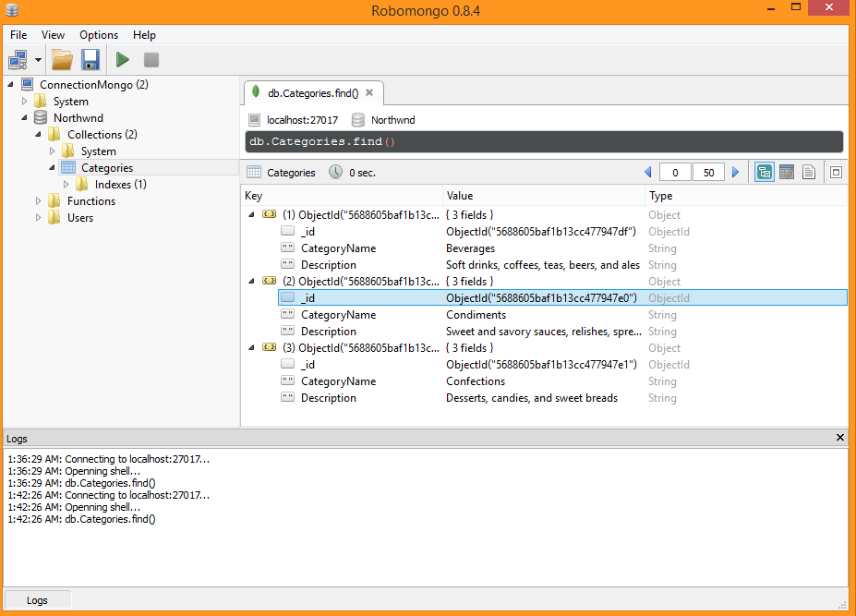Image resolution: width=856 pixels, height=616 pixels.
Task: Click the Open folder toolbar icon
Action: click(x=62, y=60)
